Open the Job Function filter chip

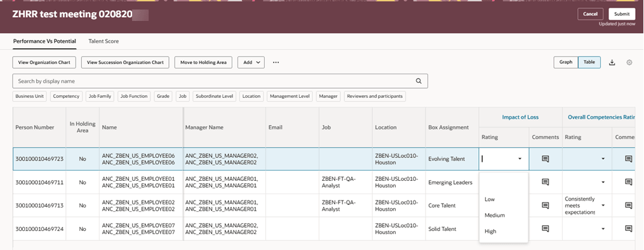134,96
